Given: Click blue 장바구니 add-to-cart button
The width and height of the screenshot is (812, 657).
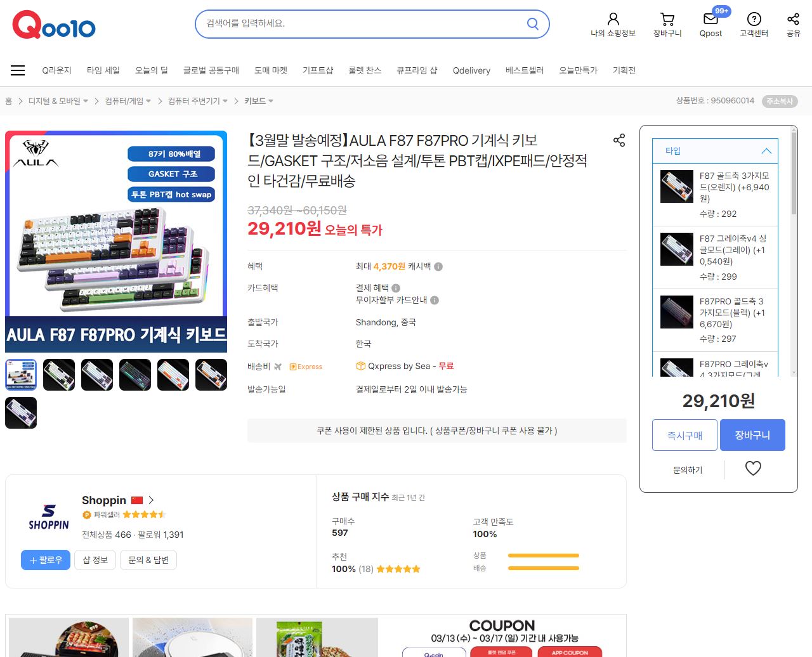Looking at the screenshot, I should click(752, 435).
